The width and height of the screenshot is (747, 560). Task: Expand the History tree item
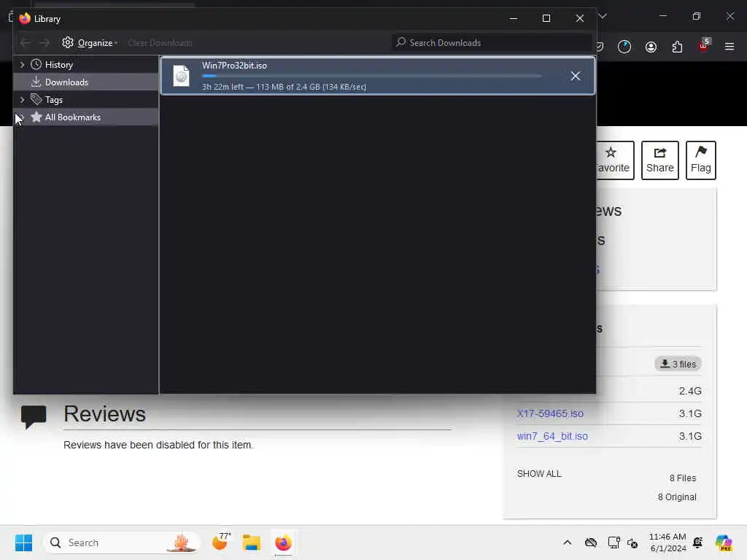pos(22,64)
